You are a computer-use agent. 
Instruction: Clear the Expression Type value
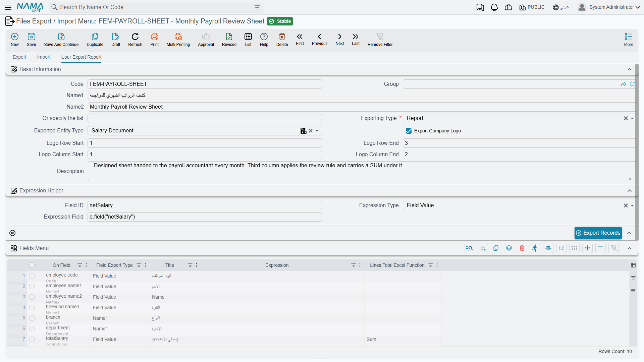pos(626,205)
